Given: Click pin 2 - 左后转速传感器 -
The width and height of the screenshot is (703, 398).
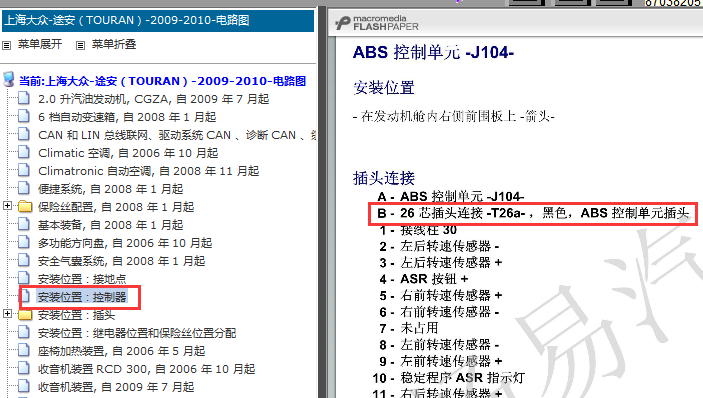Looking at the screenshot, I should click(x=439, y=247).
